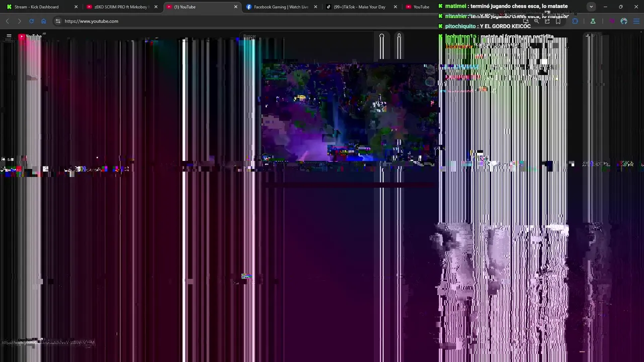Close the zEKO SCRIM PRO tab
Image resolution: width=644 pixels, height=362 pixels.
point(156,7)
